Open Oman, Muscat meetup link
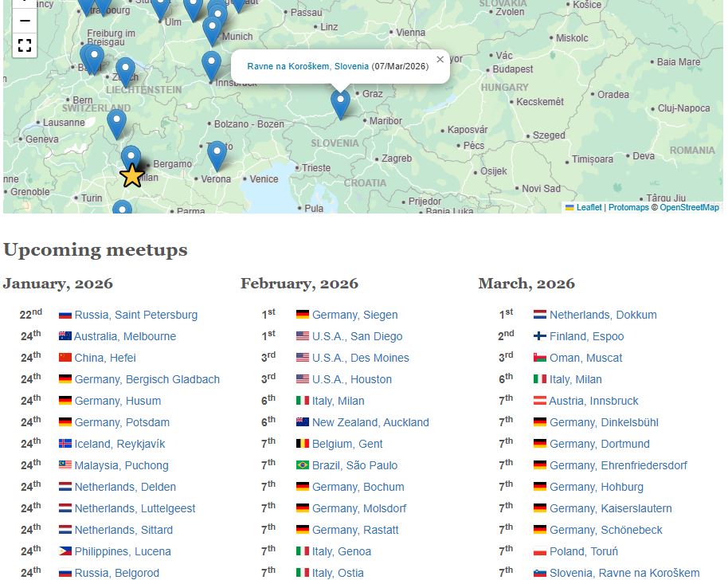Viewport: 728px width, 580px height. pyautogui.click(x=585, y=358)
